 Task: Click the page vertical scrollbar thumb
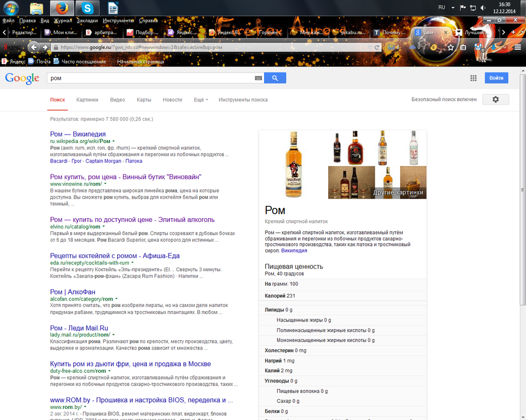(x=523, y=190)
